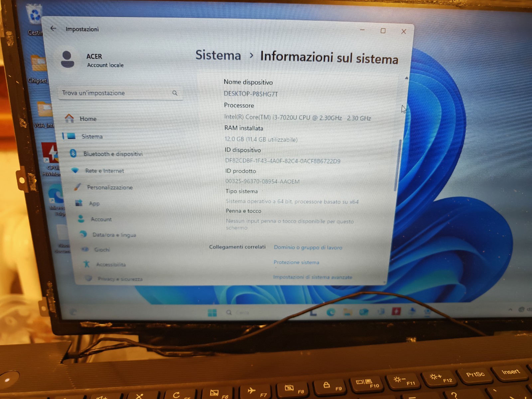The height and width of the screenshot is (399, 532).
Task: Open the ACER account profile picture
Action: click(x=67, y=59)
